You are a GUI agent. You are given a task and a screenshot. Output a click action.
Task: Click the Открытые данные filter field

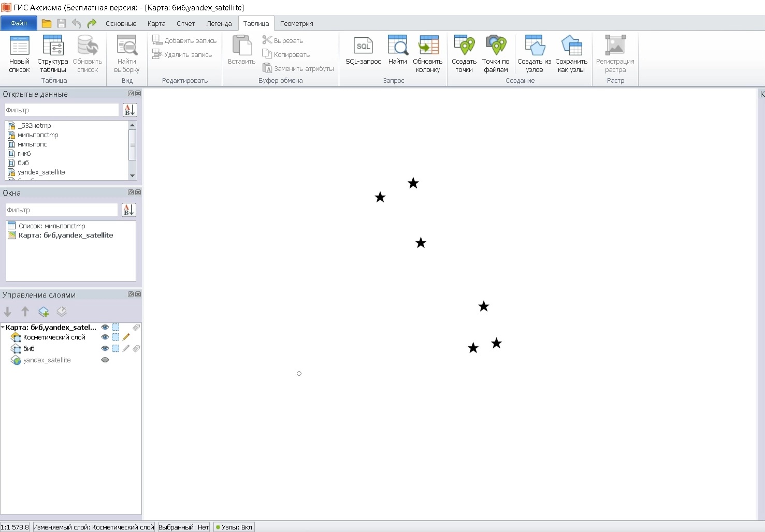pos(62,110)
